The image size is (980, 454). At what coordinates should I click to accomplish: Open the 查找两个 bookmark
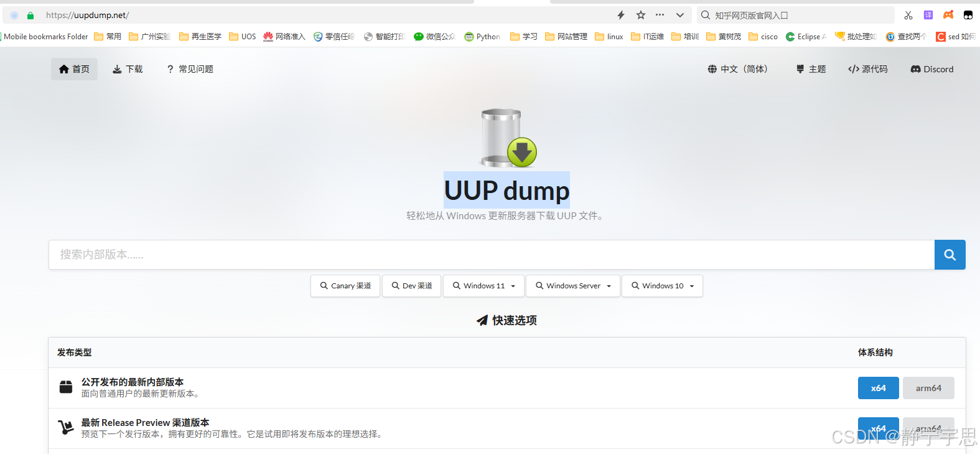907,37
